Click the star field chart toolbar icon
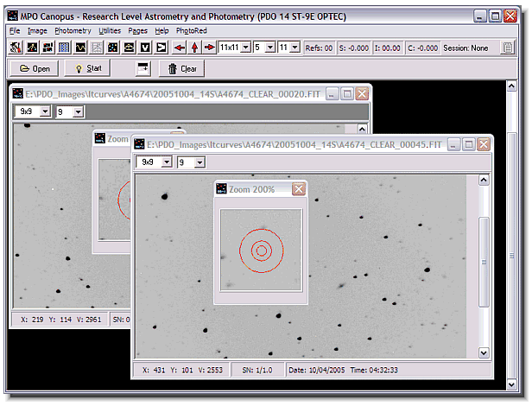 (x=113, y=48)
